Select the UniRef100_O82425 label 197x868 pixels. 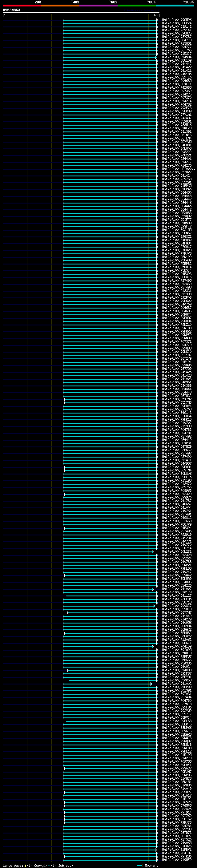tap(177, 809)
